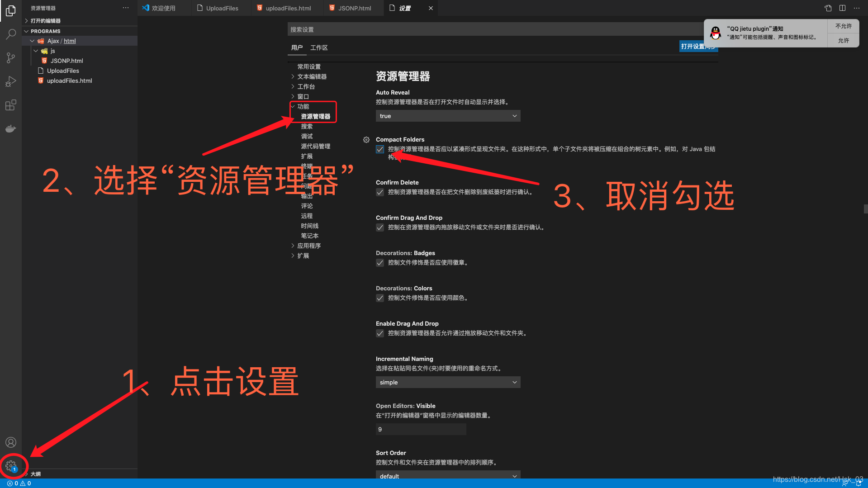Click notification bell in status bar

(859, 483)
